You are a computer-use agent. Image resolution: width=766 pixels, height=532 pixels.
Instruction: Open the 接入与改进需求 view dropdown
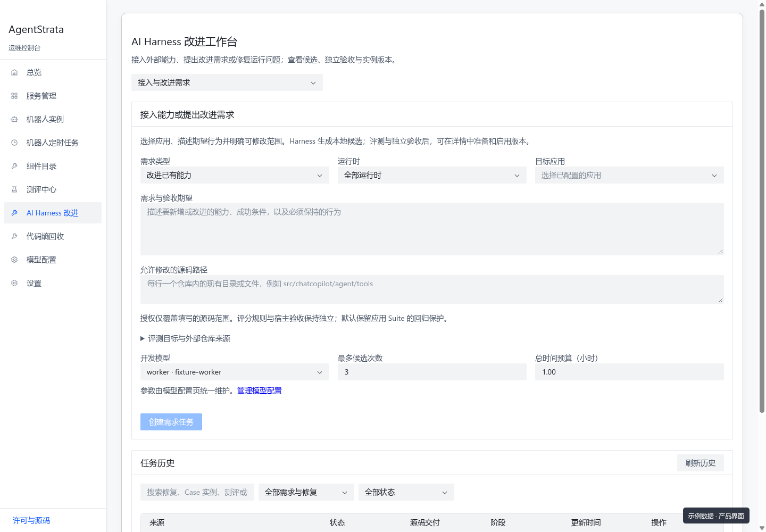(227, 82)
